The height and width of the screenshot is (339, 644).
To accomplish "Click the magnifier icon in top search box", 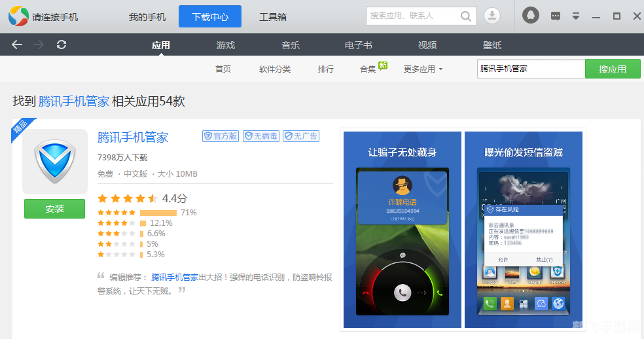I will (466, 16).
